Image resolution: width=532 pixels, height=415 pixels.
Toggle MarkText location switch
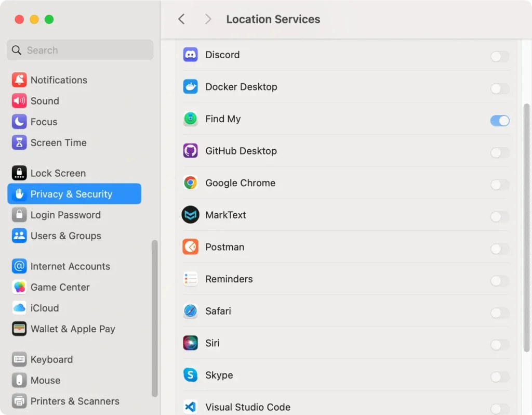pos(500,217)
